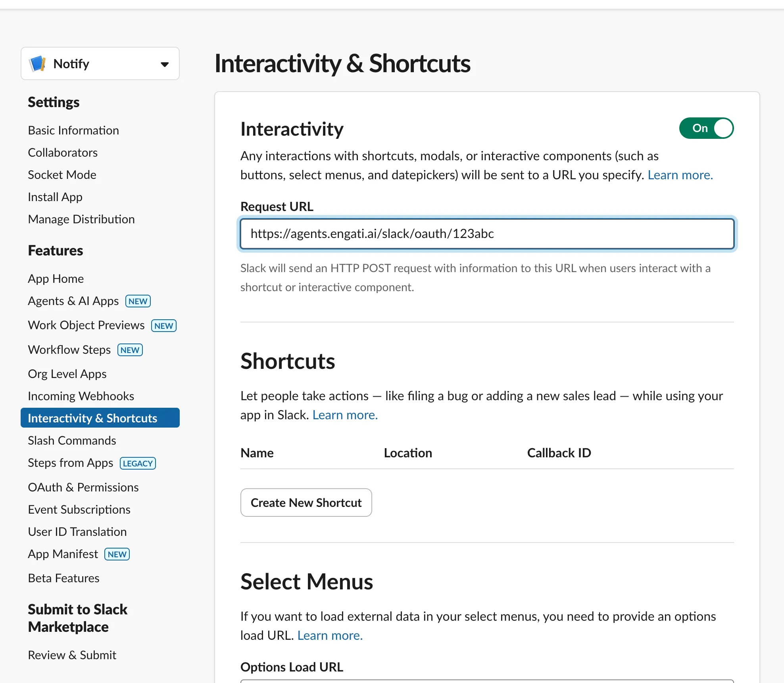This screenshot has height=683, width=784.
Task: Click the NEW badge beside App Manifest
Action: click(x=117, y=554)
